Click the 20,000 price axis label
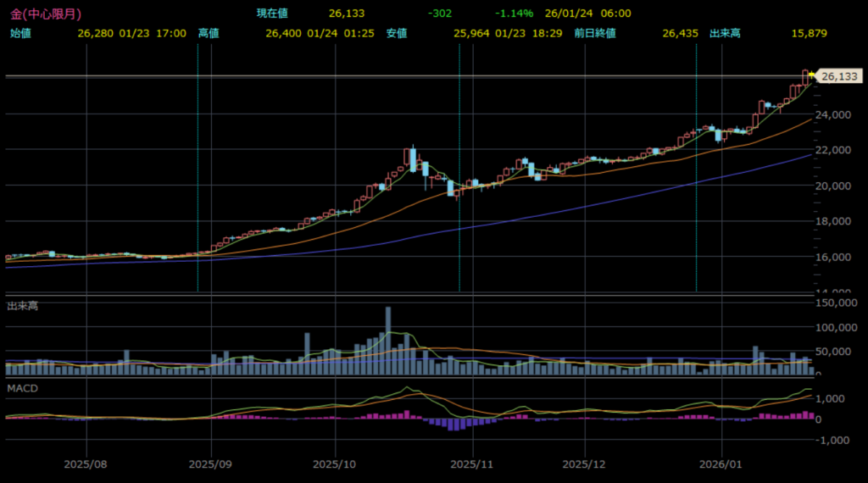This screenshot has width=868, height=483. click(x=837, y=186)
